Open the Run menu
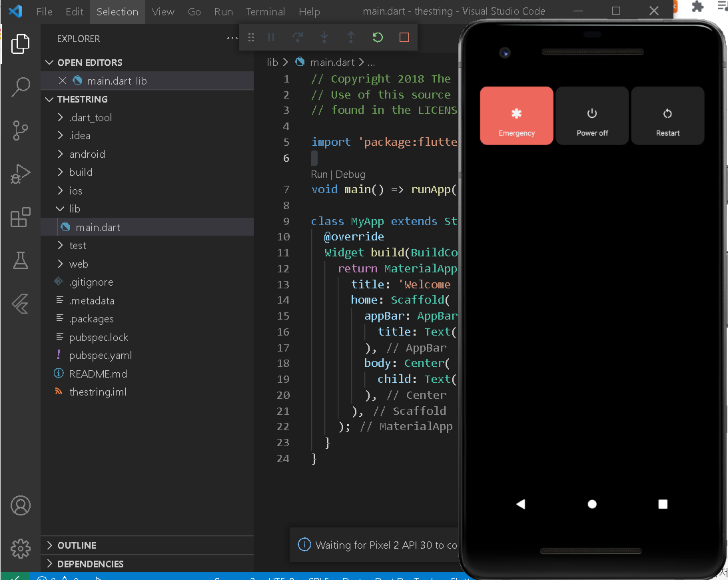Image resolution: width=728 pixels, height=580 pixels. (x=223, y=11)
